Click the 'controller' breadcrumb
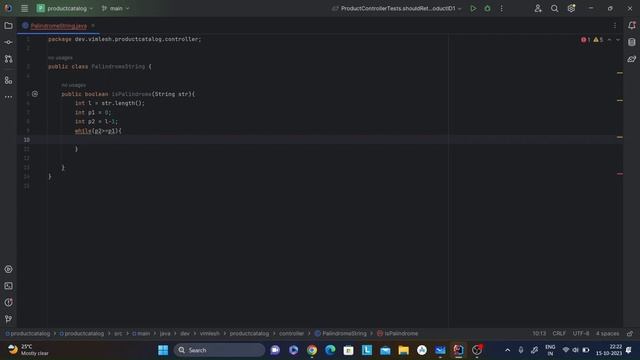The height and width of the screenshot is (360, 640). (291, 333)
